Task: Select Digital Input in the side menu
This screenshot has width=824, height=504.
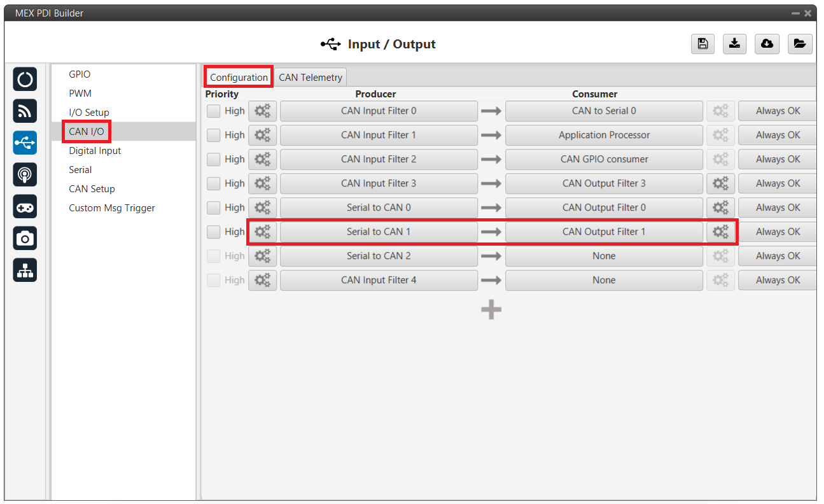Action: click(x=95, y=151)
